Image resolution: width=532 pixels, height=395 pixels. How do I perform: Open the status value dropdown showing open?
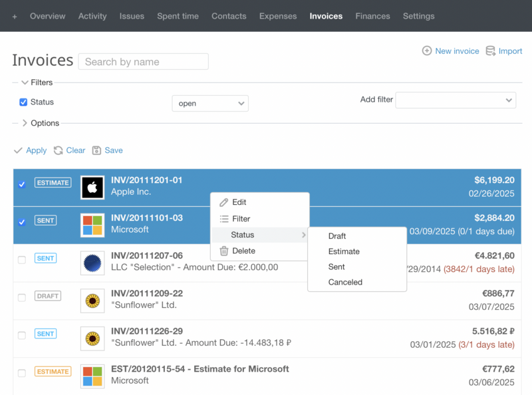209,103
